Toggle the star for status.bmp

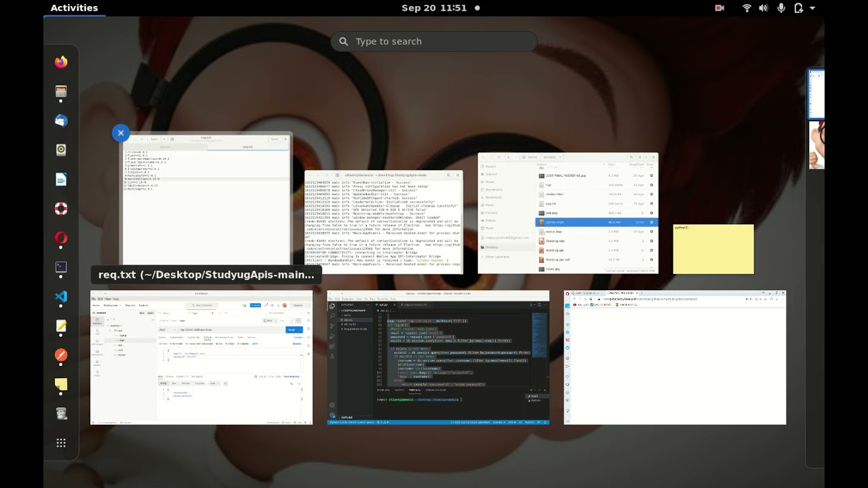tap(652, 232)
